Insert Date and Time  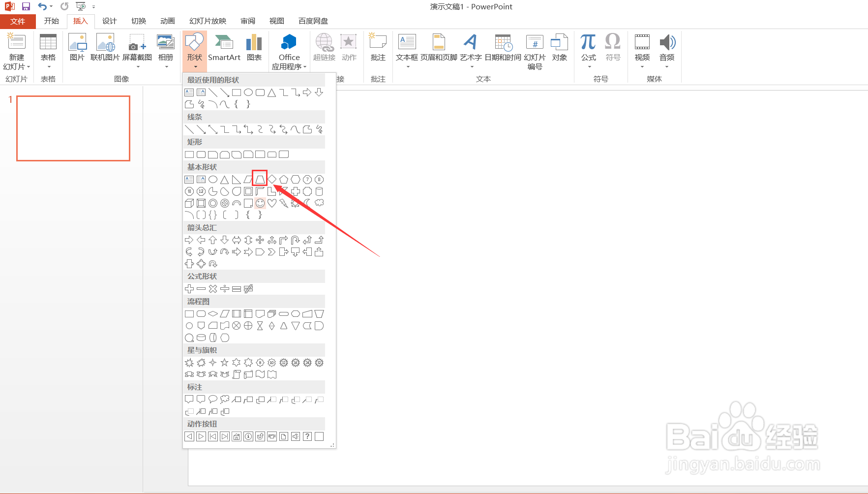coord(503,47)
